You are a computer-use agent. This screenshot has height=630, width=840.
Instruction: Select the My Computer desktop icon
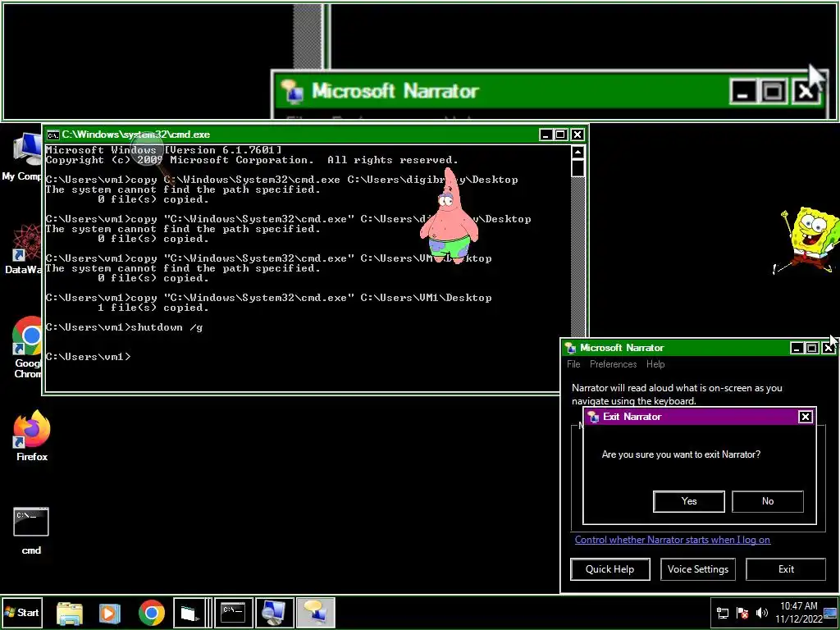coord(22,157)
